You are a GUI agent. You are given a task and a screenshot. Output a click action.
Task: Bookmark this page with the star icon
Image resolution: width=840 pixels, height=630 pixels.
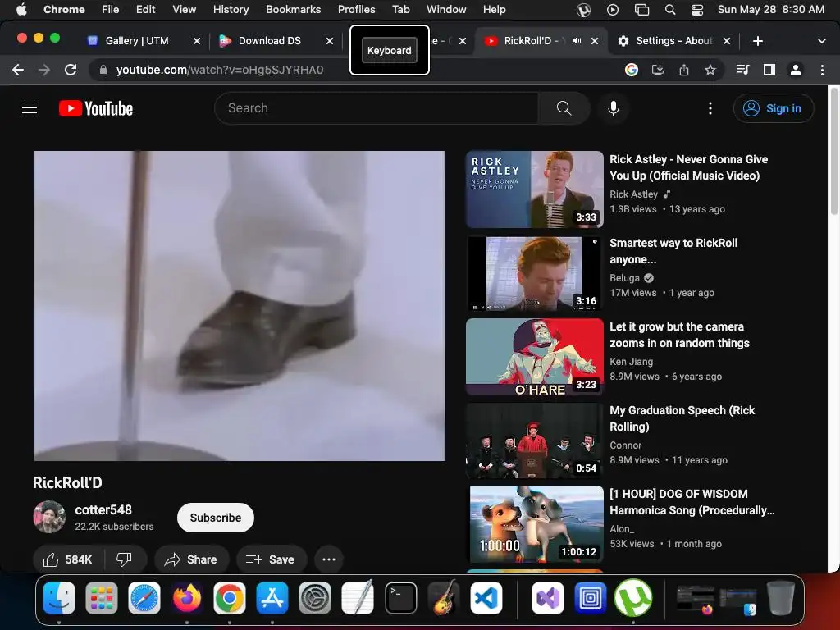(x=710, y=70)
